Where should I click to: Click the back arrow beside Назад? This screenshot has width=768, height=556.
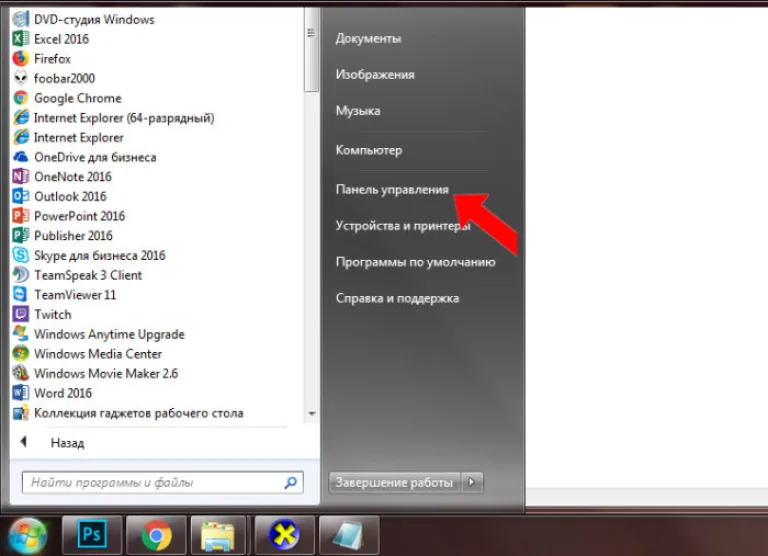[23, 442]
